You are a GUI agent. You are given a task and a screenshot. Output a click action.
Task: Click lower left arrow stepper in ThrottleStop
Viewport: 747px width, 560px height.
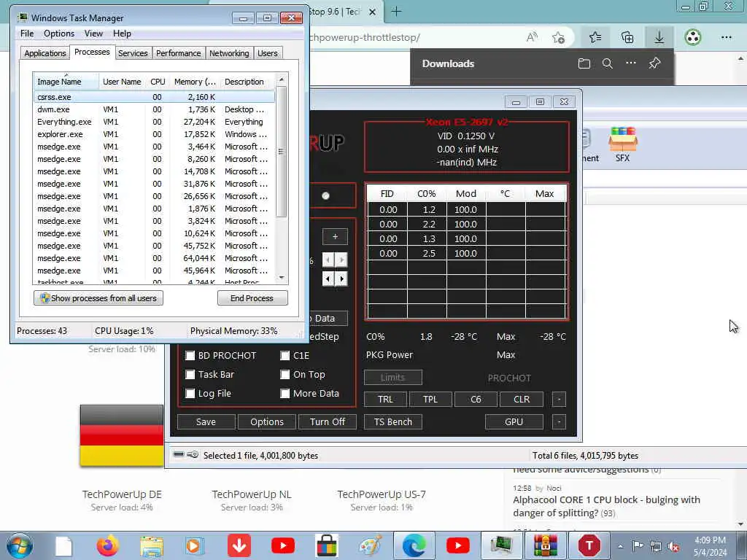328,279
